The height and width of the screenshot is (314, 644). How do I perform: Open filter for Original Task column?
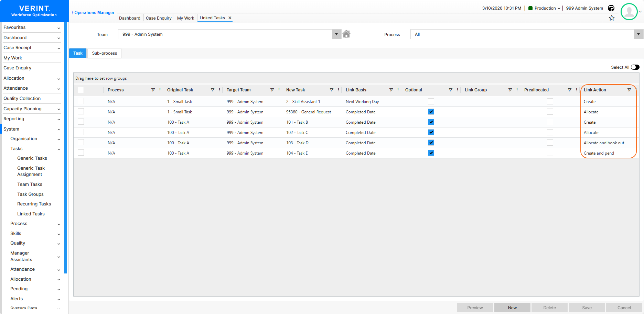coord(212,90)
